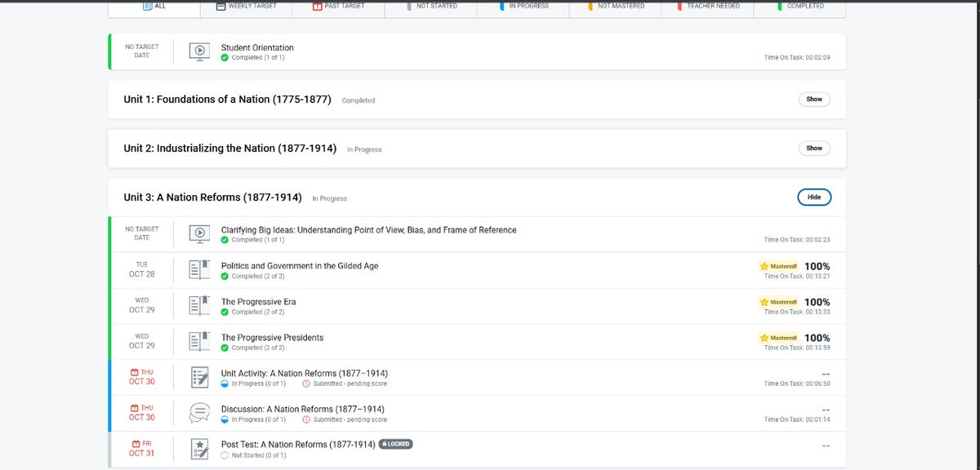980x470 pixels.
Task: Click the Unit 1: Foundations of a Nation heading
Action: 227,100
